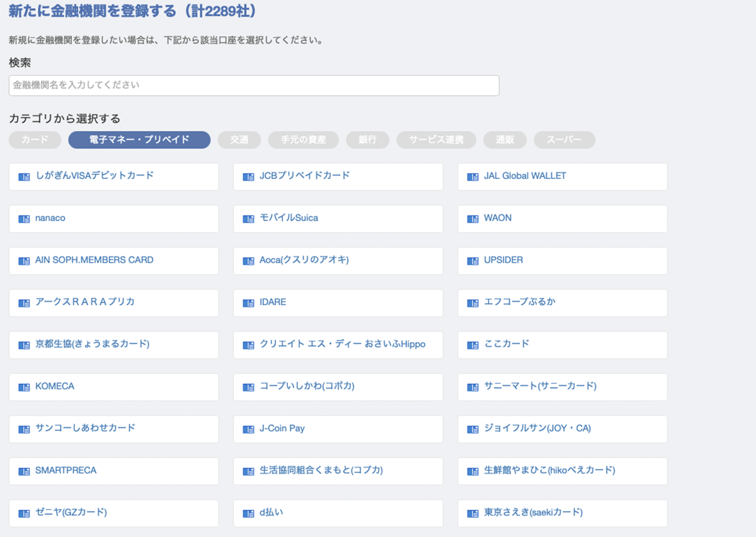Viewport: 756px width, 537px height.
Task: Click the icon beside Aoca(クスリのアオキ)
Action: pyautogui.click(x=248, y=261)
